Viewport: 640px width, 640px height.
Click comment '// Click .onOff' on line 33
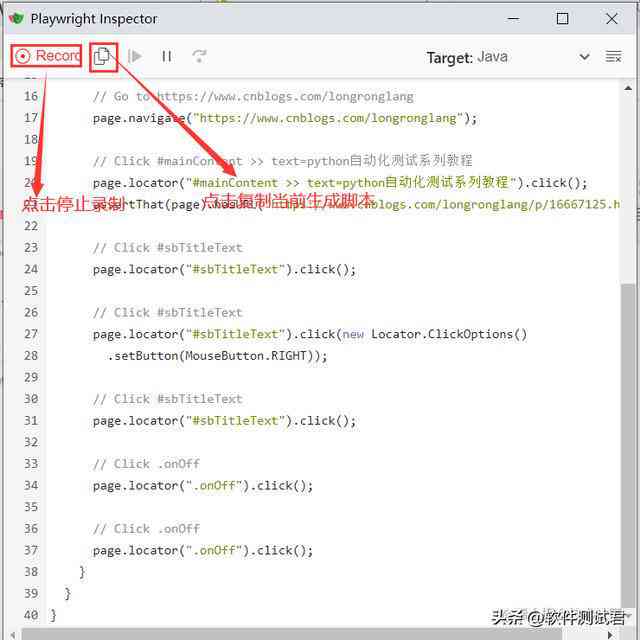(146, 464)
